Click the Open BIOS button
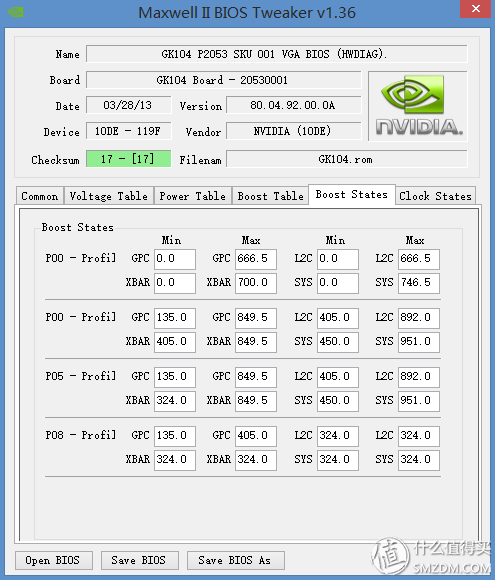 [53, 560]
